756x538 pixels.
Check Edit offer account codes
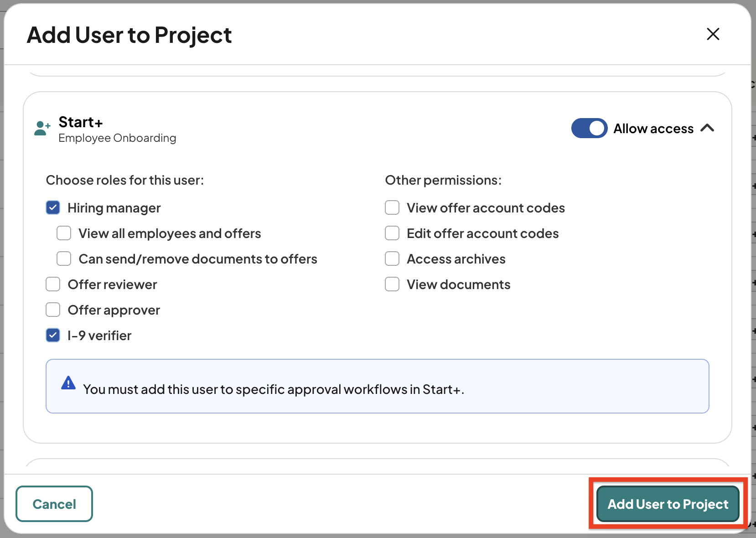click(x=392, y=233)
